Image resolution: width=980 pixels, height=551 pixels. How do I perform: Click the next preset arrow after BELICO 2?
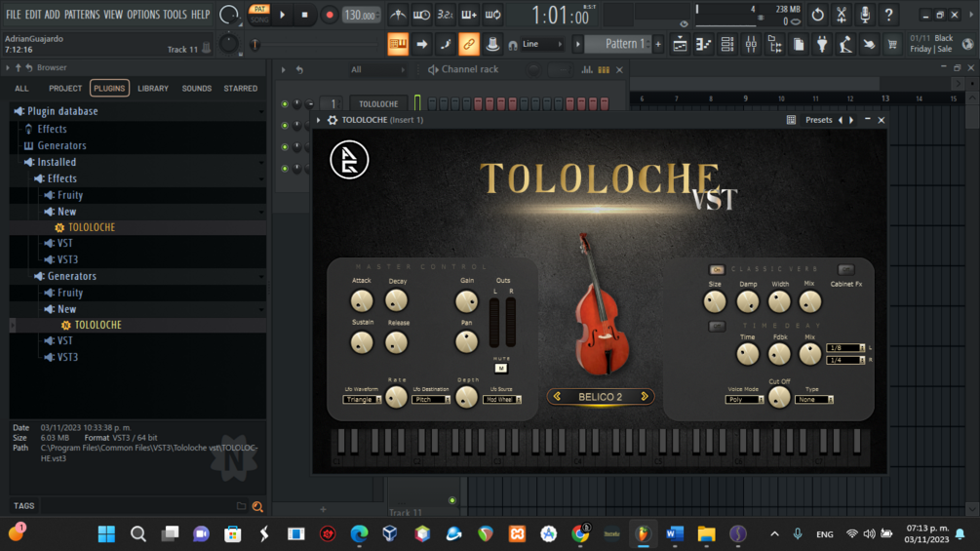[645, 396]
